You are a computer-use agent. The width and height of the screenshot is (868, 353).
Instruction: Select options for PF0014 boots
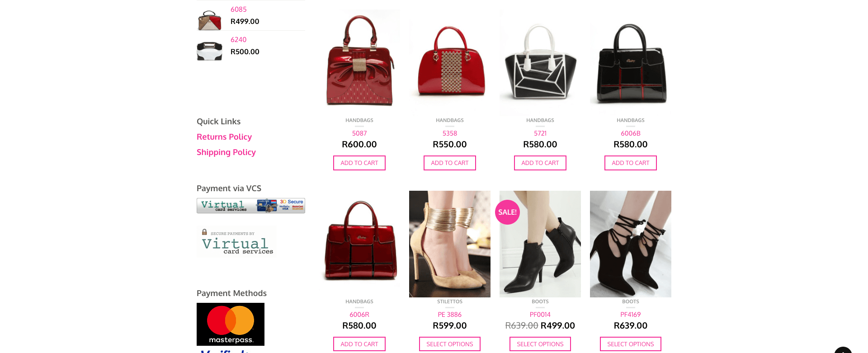(540, 344)
